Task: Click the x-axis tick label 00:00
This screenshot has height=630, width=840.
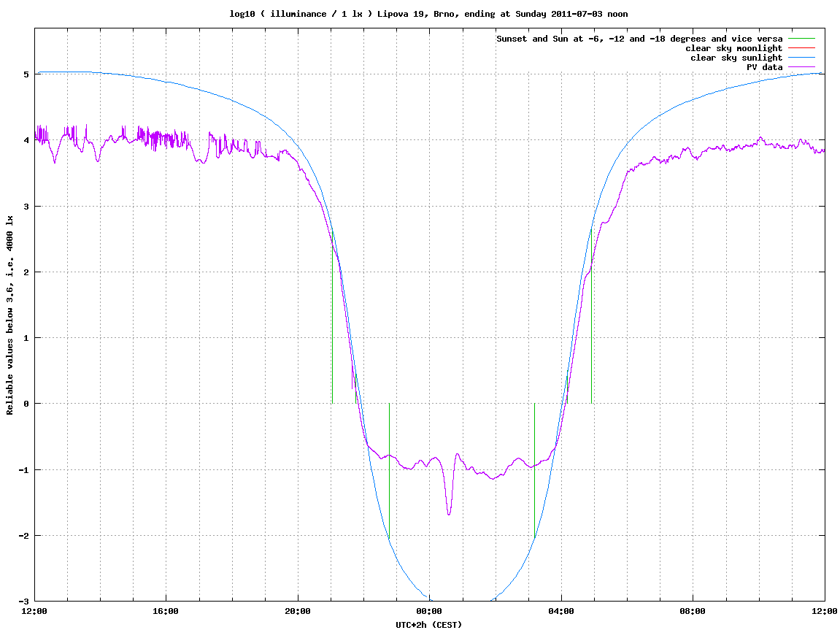Action: pos(430,611)
